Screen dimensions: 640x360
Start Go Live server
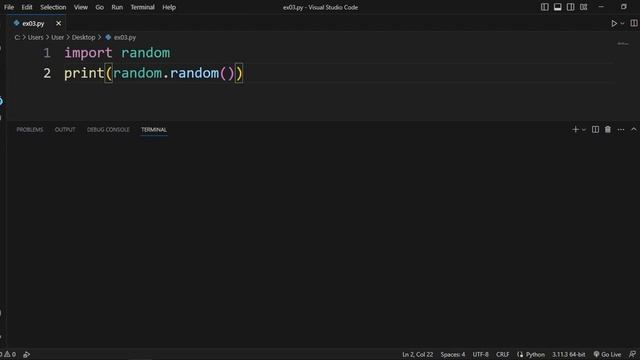point(607,354)
